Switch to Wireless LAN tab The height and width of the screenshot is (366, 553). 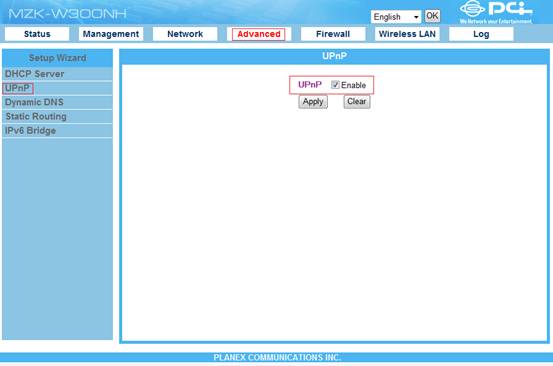[x=407, y=34]
